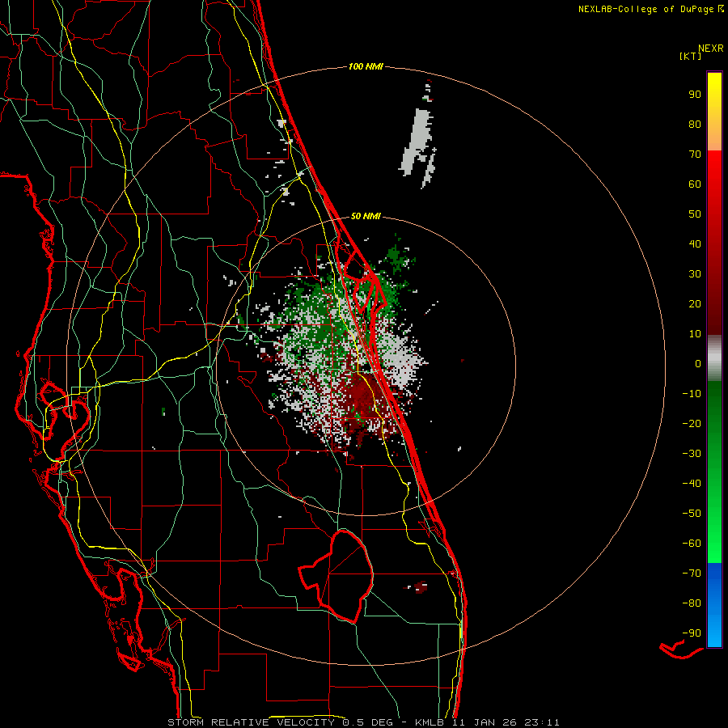Click the 100 NMI range ring label

coord(366,67)
